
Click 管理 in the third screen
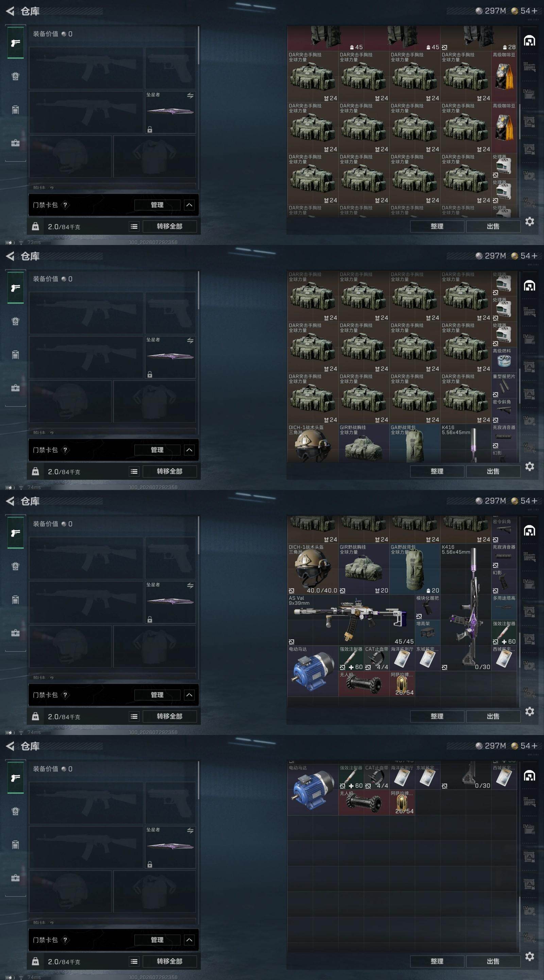tap(157, 695)
